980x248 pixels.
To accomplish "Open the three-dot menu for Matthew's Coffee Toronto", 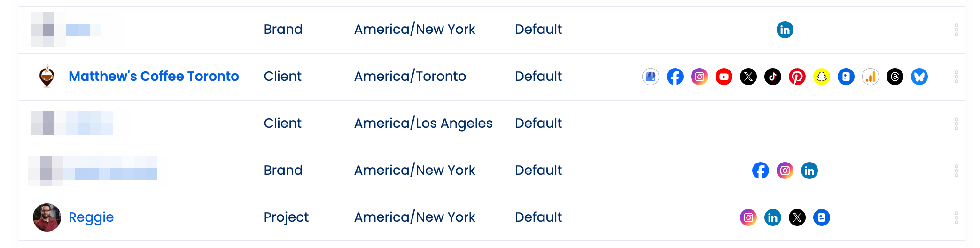I will tap(957, 77).
